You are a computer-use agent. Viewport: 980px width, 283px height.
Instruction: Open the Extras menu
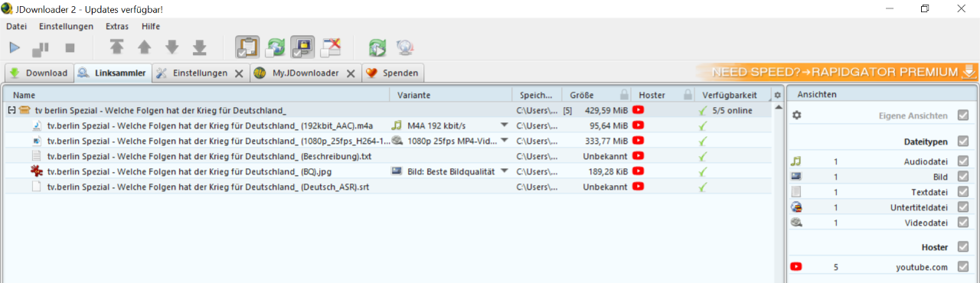point(117,26)
